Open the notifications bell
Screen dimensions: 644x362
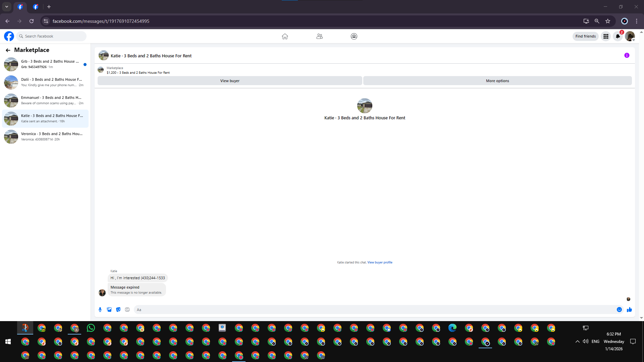click(x=618, y=36)
